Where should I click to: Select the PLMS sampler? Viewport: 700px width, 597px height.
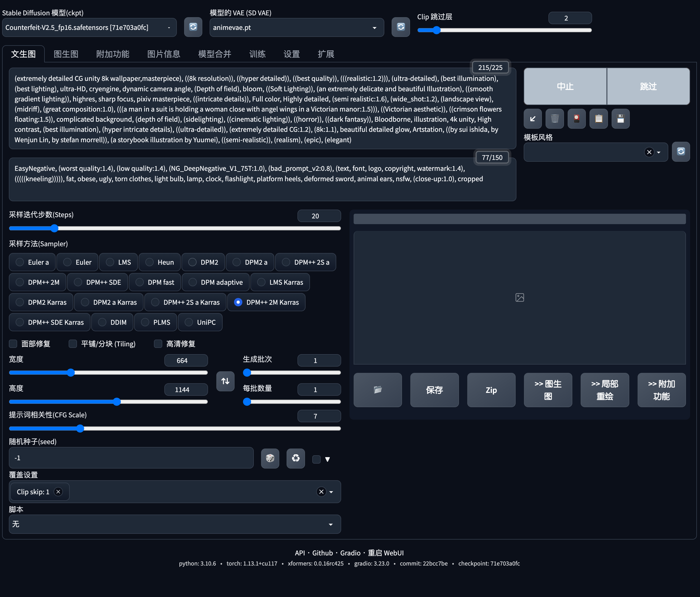pos(155,322)
